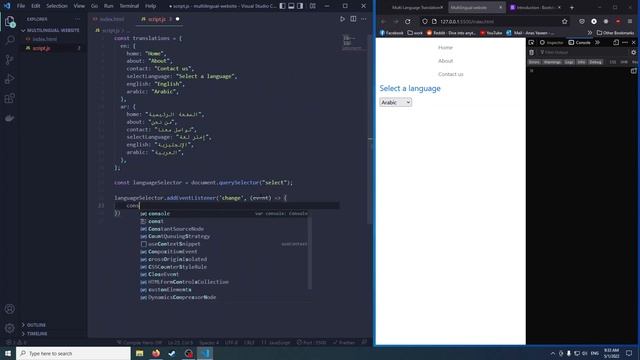Toggle VS Code panel layout icon in title bar
This screenshot has height=360, width=640.
click(x=291, y=6)
